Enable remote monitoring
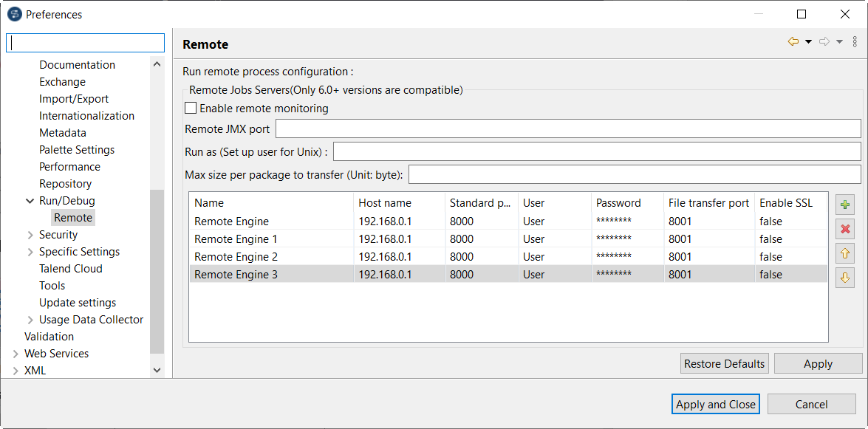 pos(190,107)
